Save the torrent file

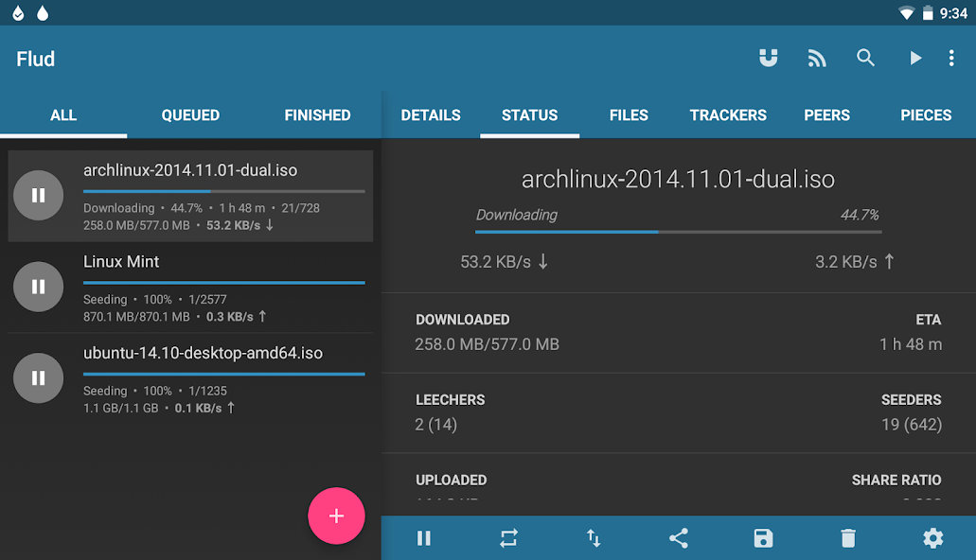(763, 538)
